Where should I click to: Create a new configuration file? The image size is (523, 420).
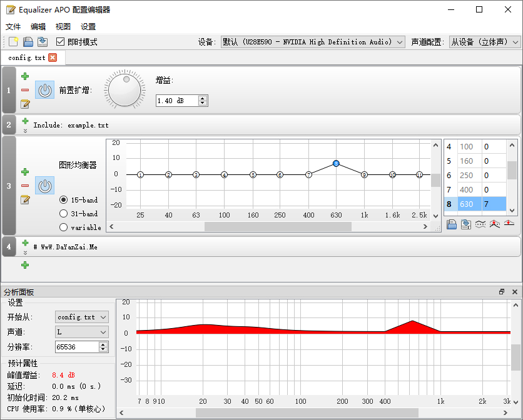click(13, 42)
